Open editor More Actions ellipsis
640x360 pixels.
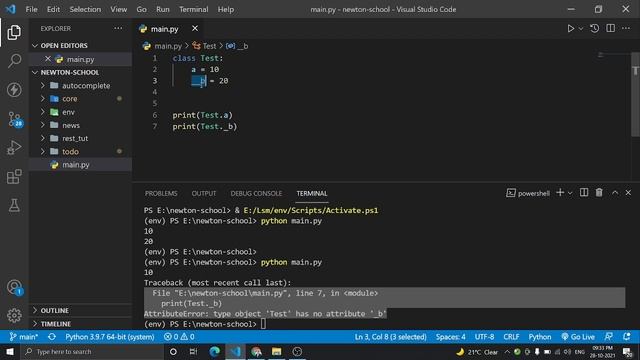626,28
